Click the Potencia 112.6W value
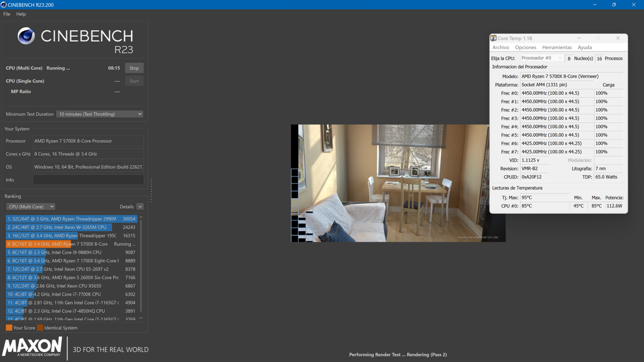 (x=614, y=206)
